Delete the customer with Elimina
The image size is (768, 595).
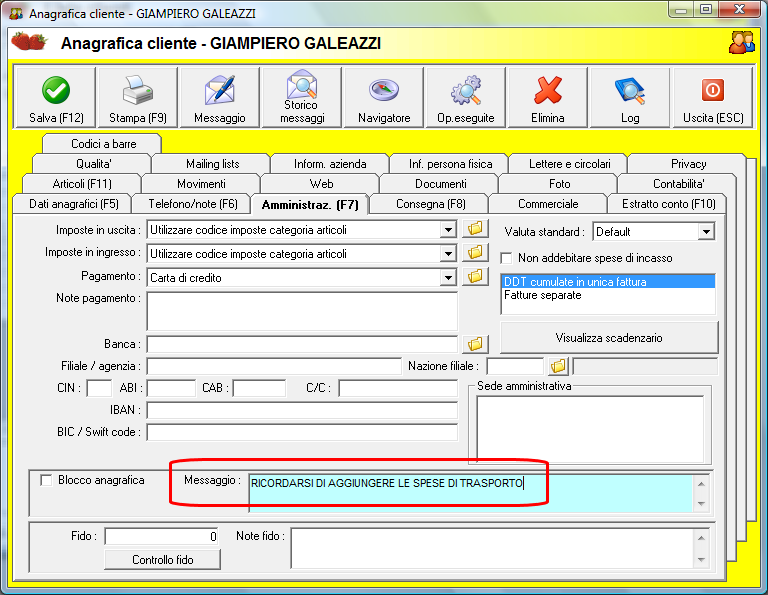pyautogui.click(x=548, y=98)
